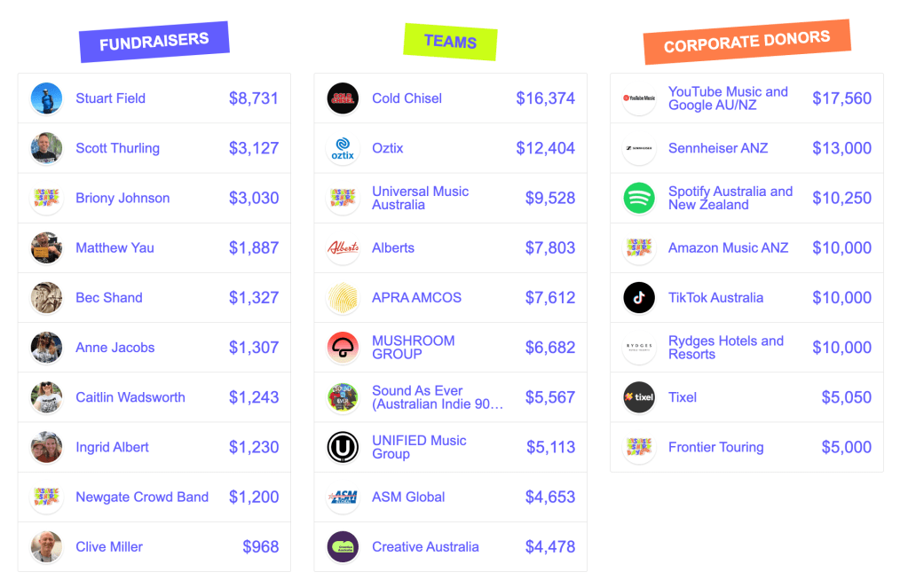The height and width of the screenshot is (588, 908).
Task: Click the APRA AMCOS fingerprint logo
Action: pos(343,298)
